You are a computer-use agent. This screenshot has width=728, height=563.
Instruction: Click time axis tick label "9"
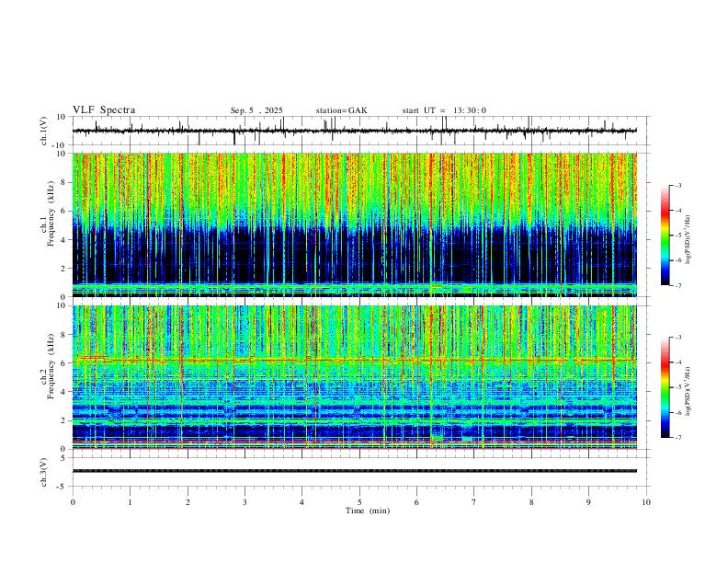tap(588, 502)
